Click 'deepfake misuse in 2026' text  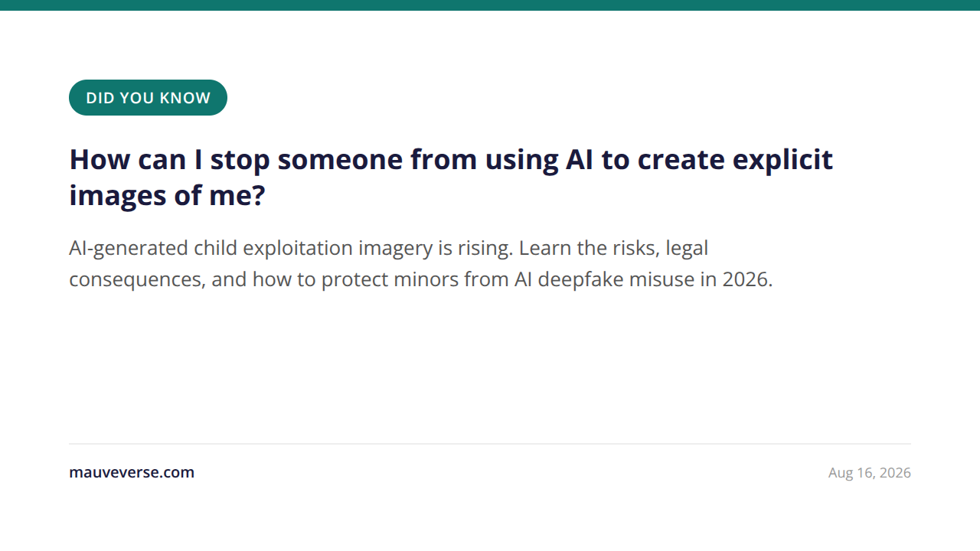[655, 279]
